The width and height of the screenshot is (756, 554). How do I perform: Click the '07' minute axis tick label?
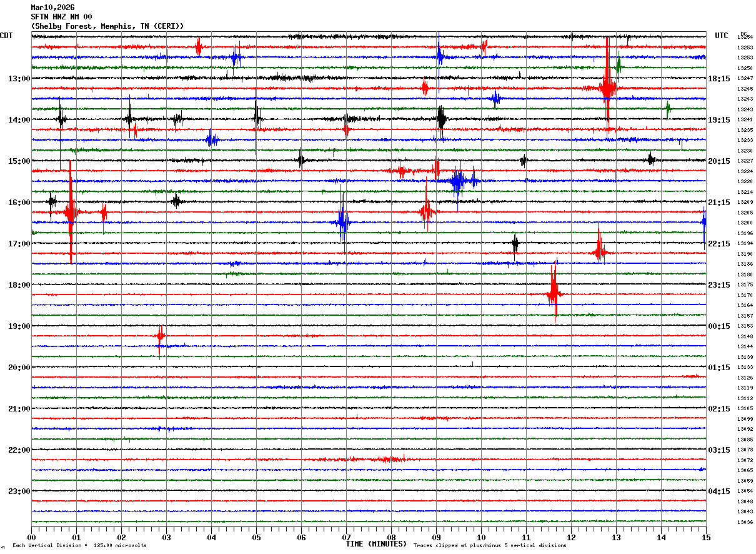point(346,537)
